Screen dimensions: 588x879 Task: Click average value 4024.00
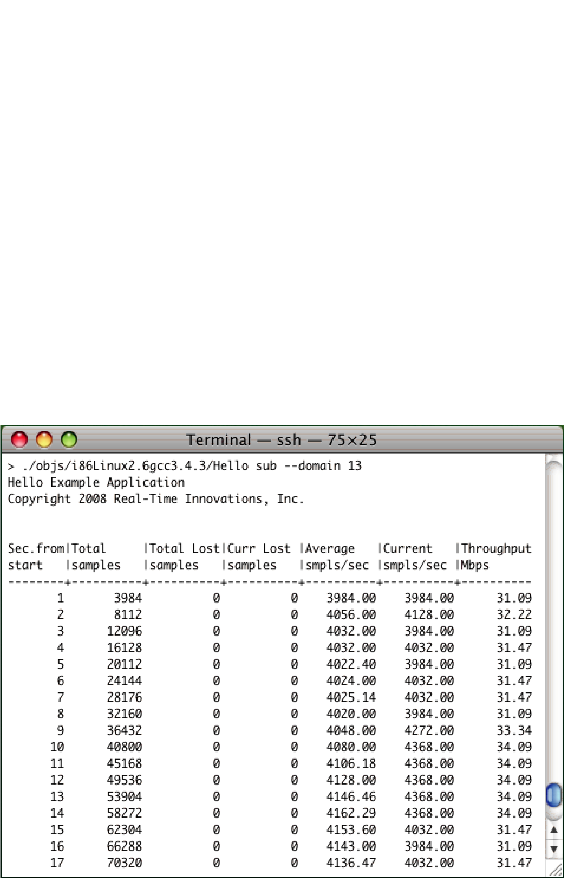click(x=351, y=681)
